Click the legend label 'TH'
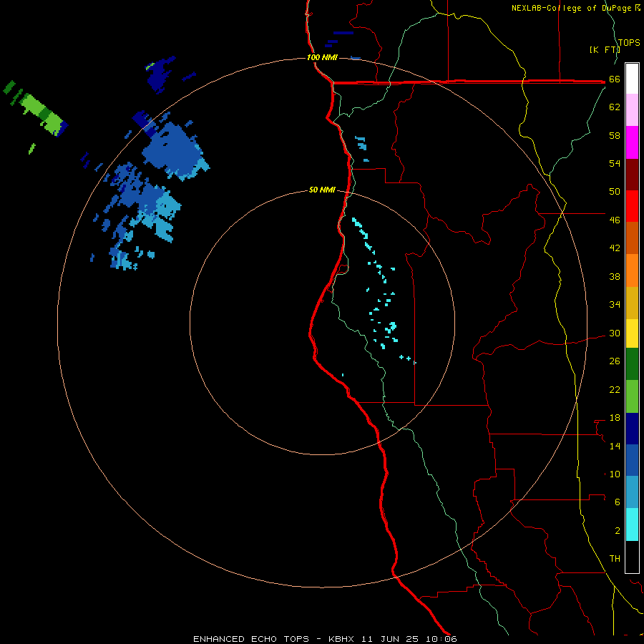The width and height of the screenshot is (644, 644). [615, 558]
